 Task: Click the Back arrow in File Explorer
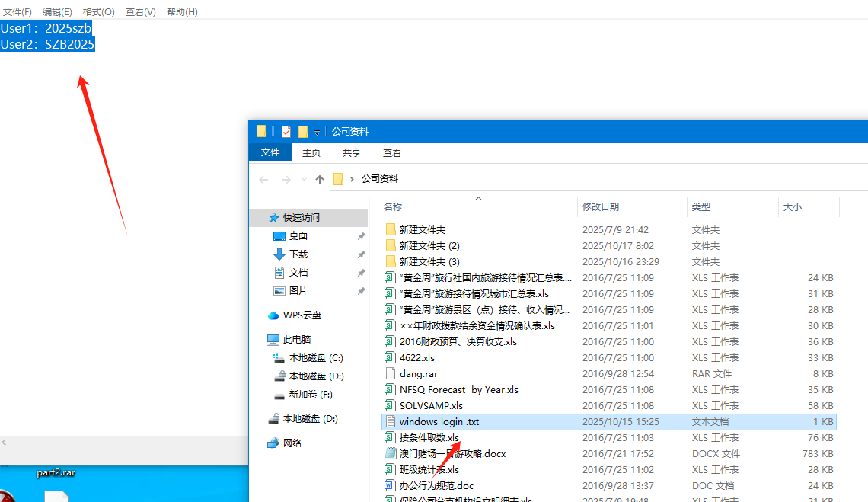pyautogui.click(x=263, y=180)
